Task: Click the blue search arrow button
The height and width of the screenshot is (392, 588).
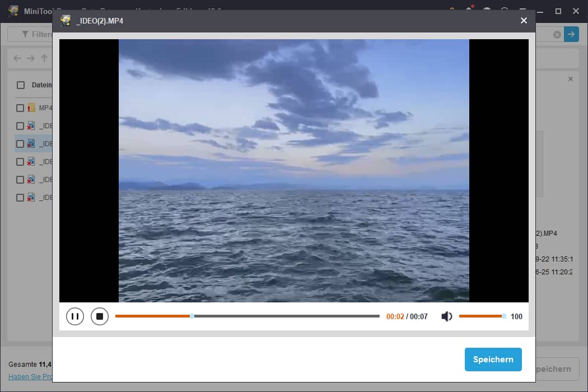Action: (x=571, y=34)
